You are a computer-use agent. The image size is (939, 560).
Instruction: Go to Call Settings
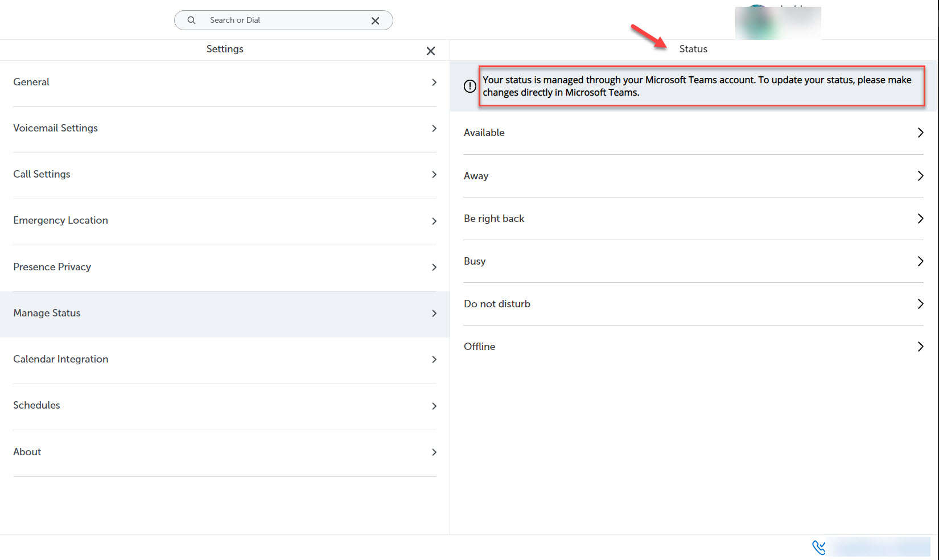(x=224, y=174)
